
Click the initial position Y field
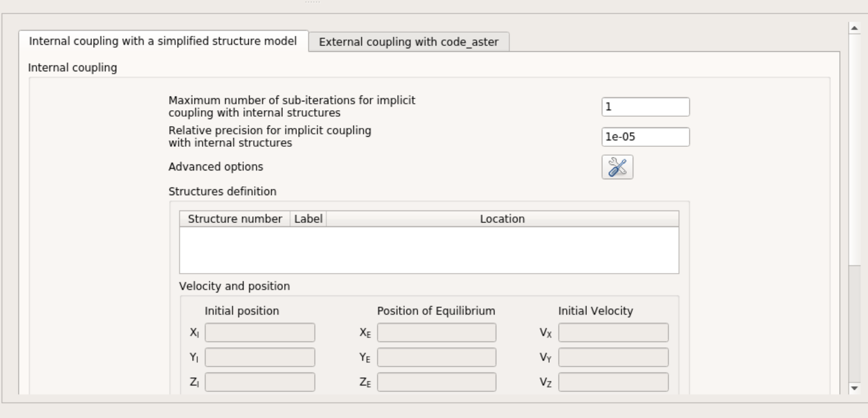coord(260,357)
